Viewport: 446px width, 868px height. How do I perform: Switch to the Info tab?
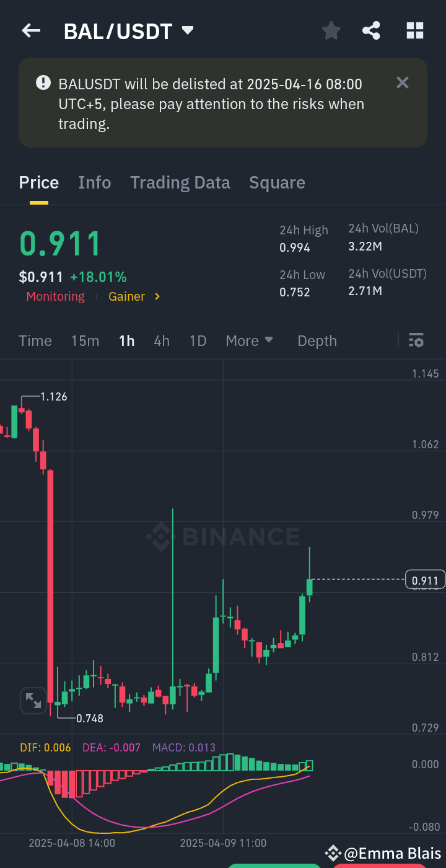point(94,182)
